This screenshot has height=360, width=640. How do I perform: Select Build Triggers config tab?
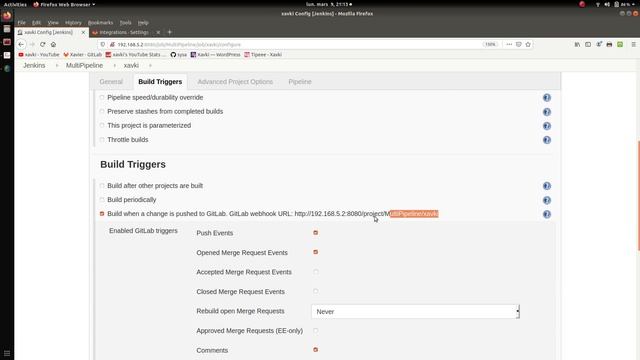(160, 82)
